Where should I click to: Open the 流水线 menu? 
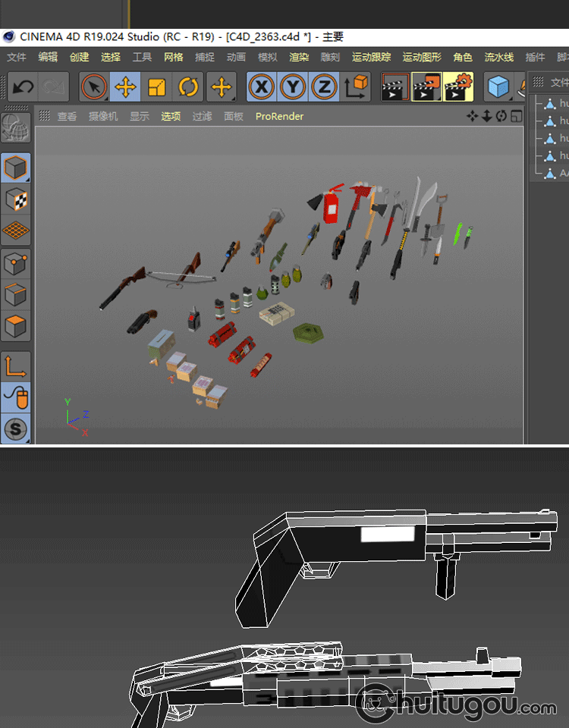point(499,57)
